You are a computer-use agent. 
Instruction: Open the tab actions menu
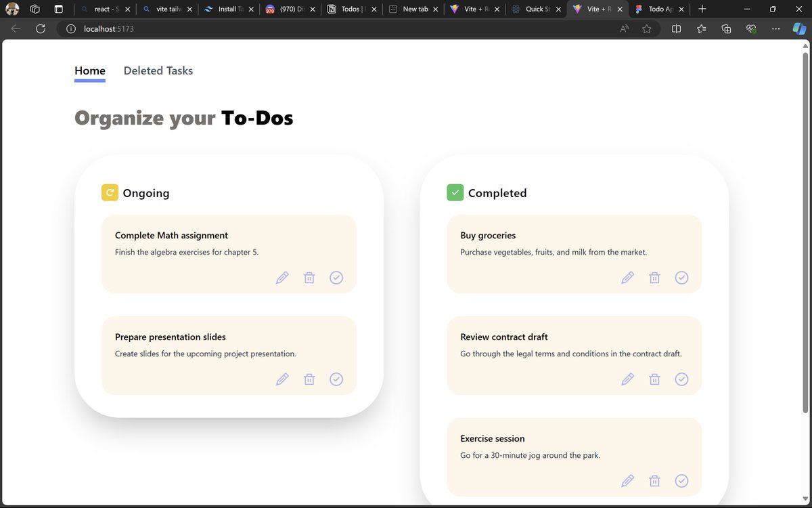(58, 9)
